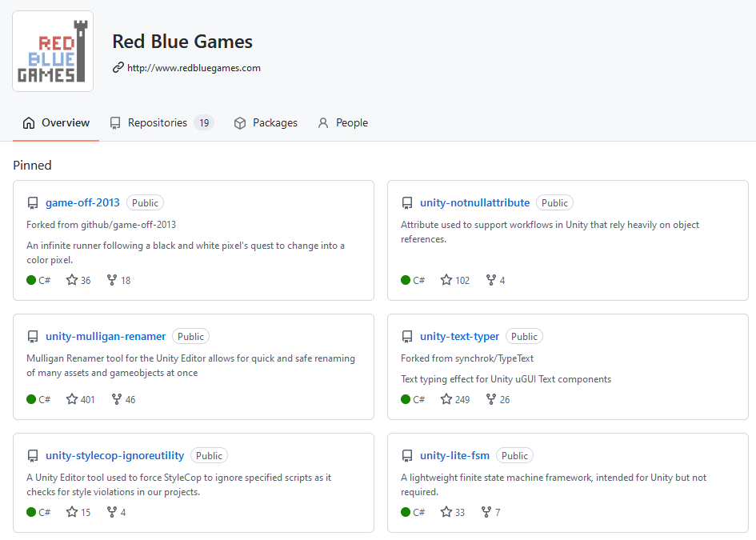This screenshot has width=756, height=540.
Task: Open the game-off-2013 repository
Action: coord(82,202)
